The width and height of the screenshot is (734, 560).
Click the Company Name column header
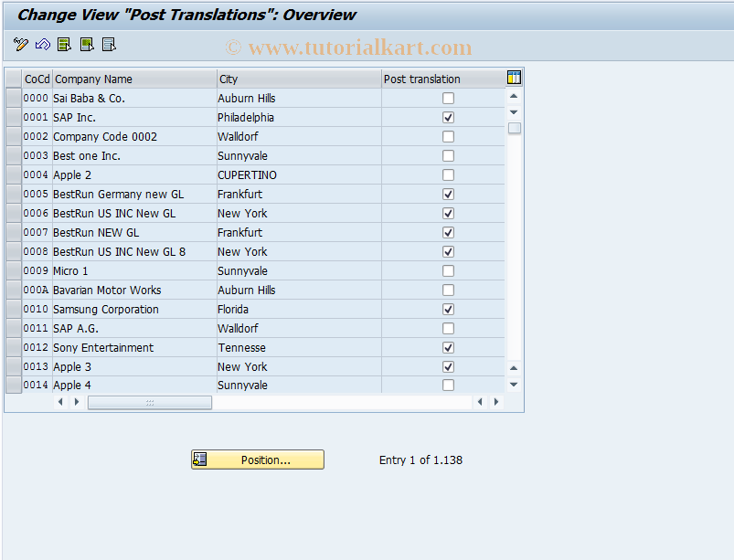point(134,79)
